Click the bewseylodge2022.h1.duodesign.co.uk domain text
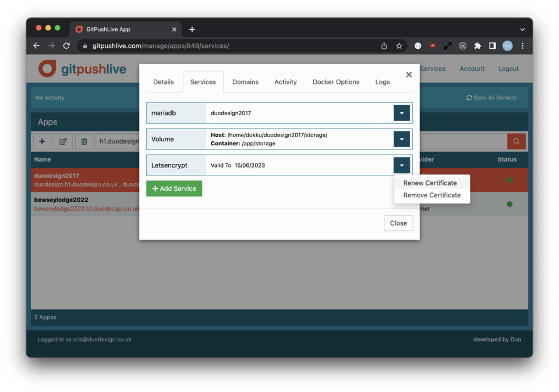559x392 pixels. click(87, 209)
